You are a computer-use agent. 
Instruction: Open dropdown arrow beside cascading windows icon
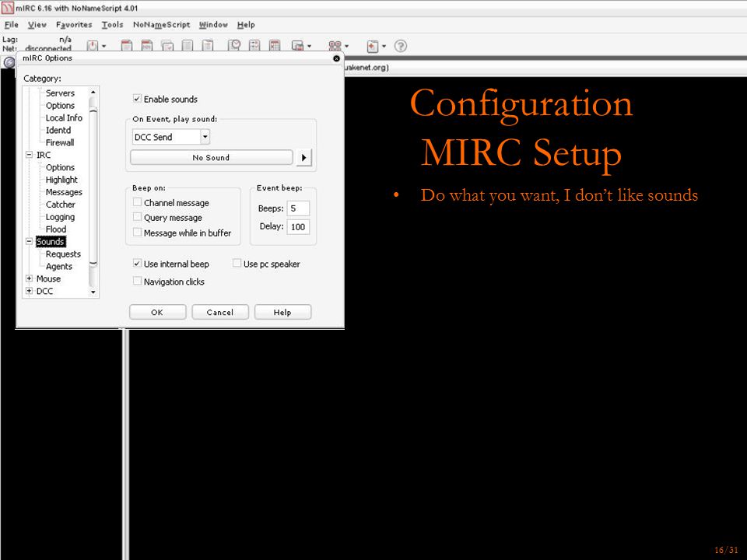309,46
